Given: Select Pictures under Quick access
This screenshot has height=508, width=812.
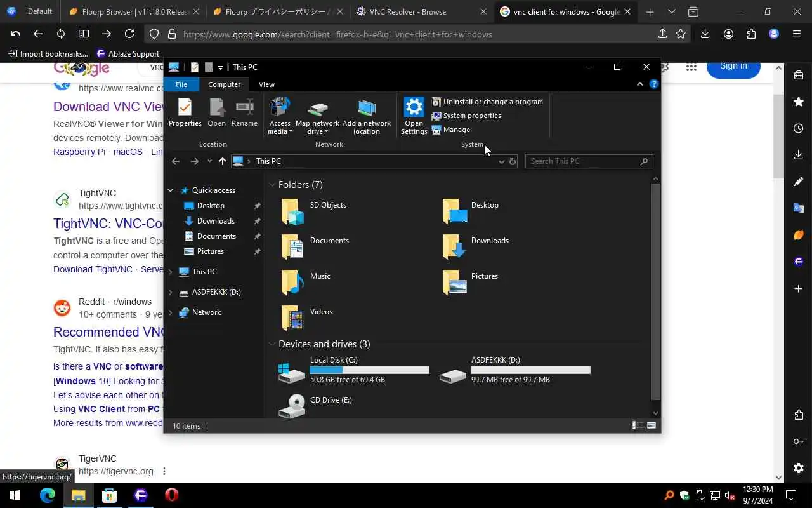Looking at the screenshot, I should pos(210,251).
